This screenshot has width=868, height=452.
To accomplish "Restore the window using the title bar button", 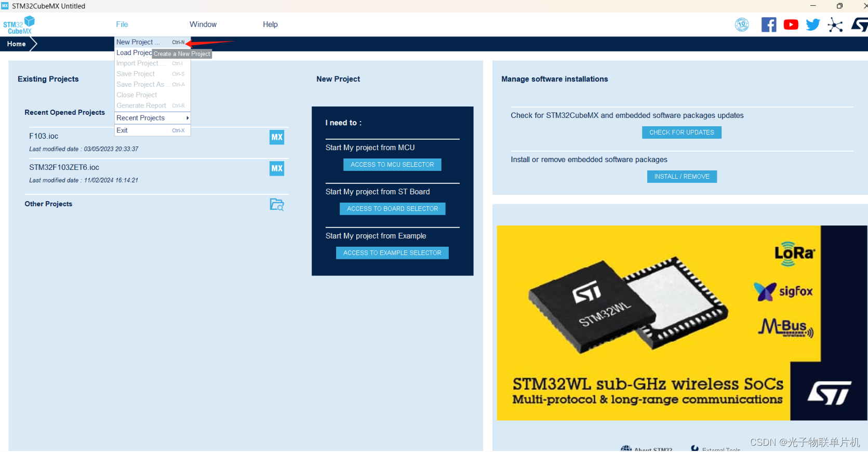I will tap(839, 6).
